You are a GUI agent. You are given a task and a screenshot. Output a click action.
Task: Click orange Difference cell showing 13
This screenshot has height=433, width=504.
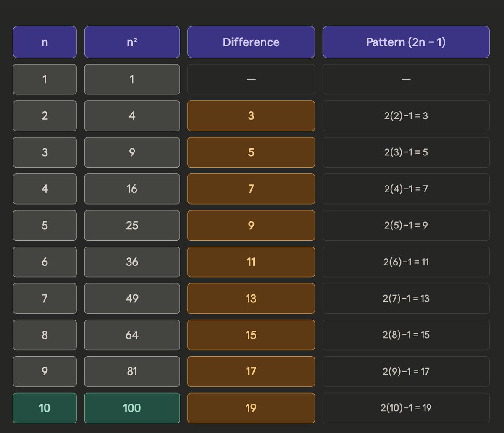tap(251, 298)
